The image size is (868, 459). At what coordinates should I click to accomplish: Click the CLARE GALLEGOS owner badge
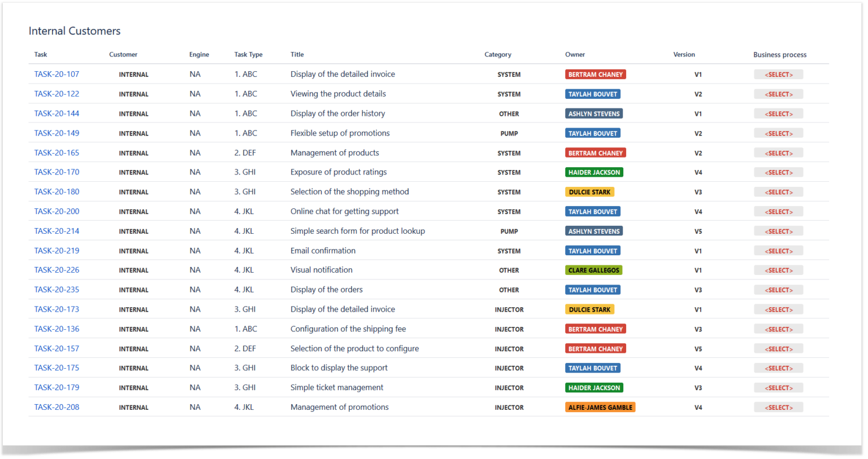coord(593,270)
